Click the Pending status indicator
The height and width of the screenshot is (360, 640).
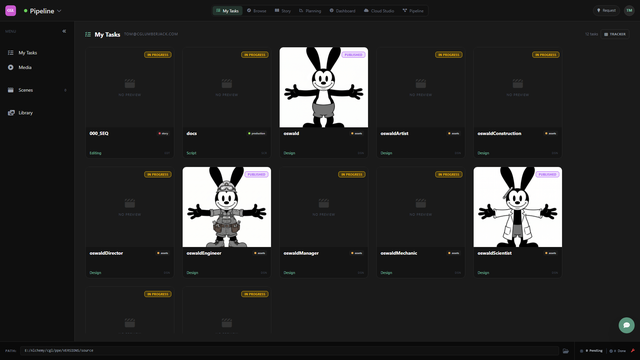pos(591,351)
